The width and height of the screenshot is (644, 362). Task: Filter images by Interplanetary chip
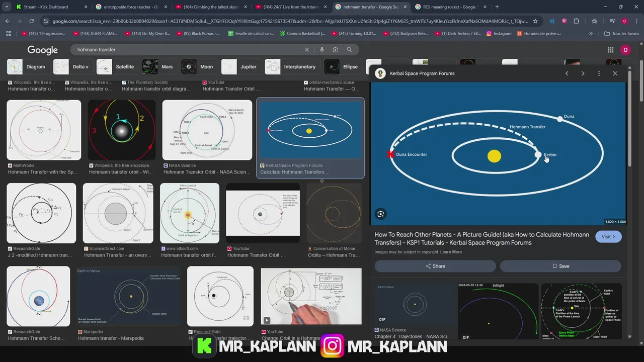coord(293,67)
